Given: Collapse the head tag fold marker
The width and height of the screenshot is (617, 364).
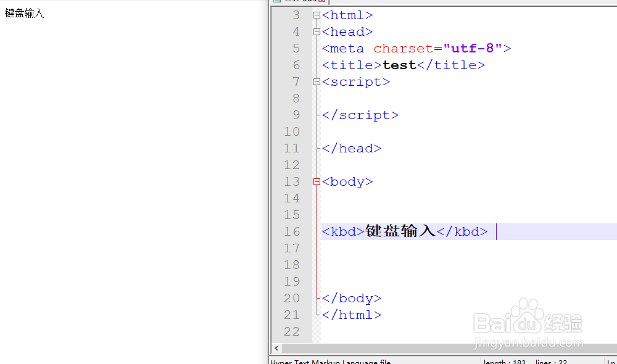Looking at the screenshot, I should coord(317,32).
